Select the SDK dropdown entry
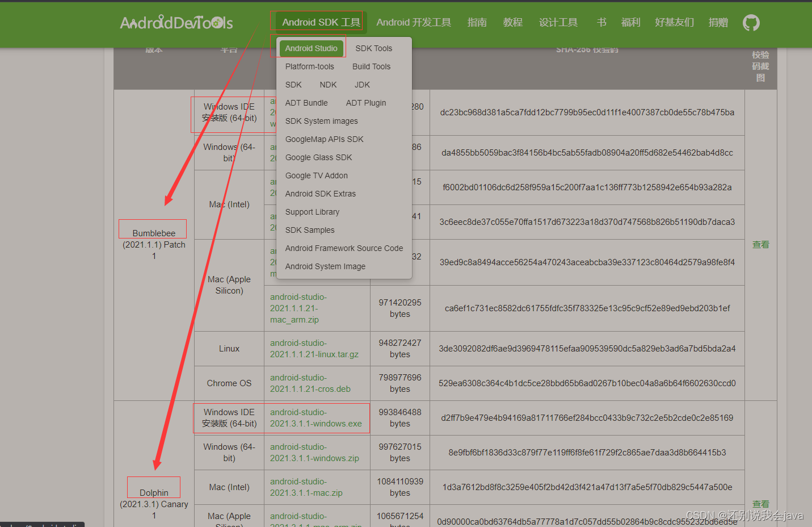 [293, 85]
